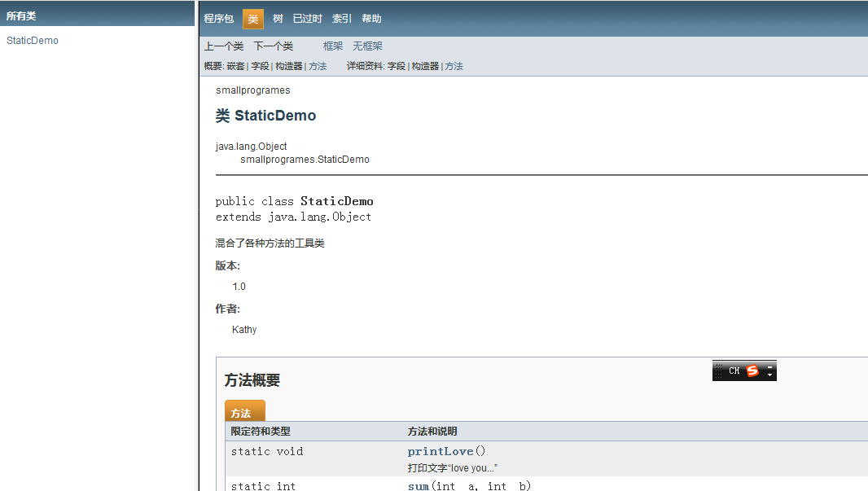
Task: Click the java.lang.Object text in the inheritance tree
Action: point(252,146)
